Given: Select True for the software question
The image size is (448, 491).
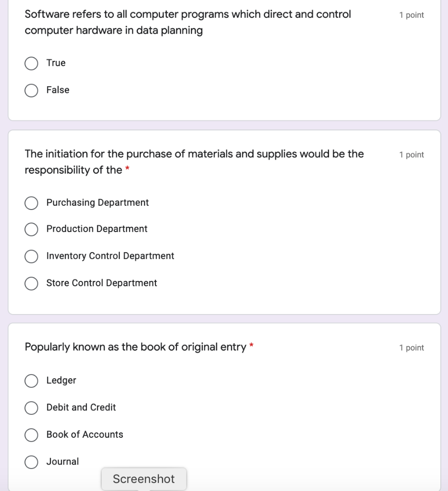Looking at the screenshot, I should click(32, 63).
